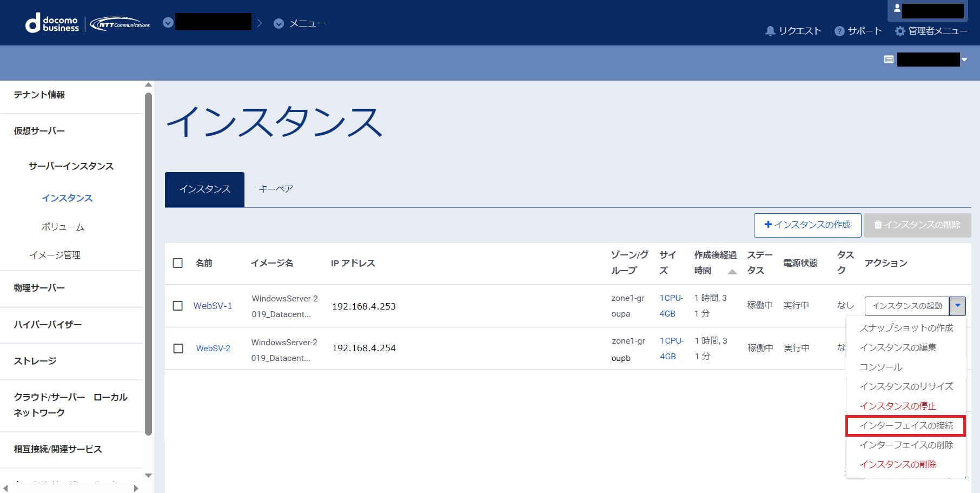Click the sidebar horizontal scroll-right arrow
The height and width of the screenshot is (493, 980).
(x=136, y=488)
